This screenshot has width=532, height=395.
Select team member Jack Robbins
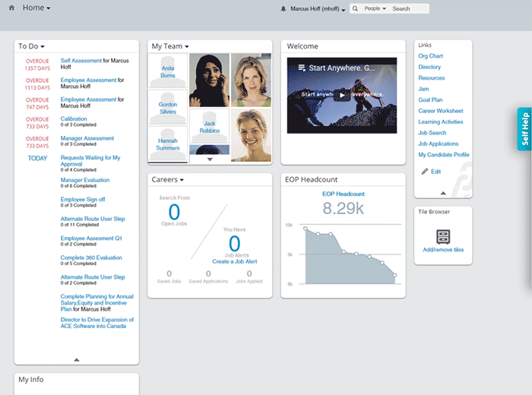coord(209,127)
